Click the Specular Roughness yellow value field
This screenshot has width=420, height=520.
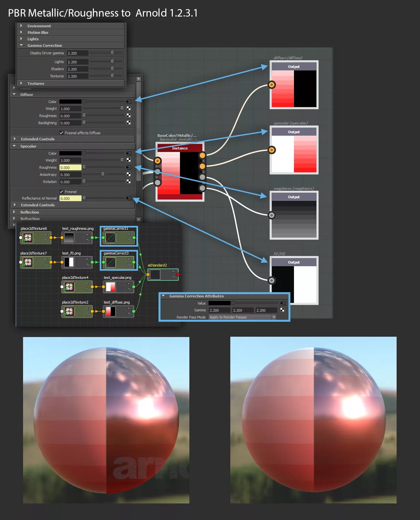click(70, 167)
